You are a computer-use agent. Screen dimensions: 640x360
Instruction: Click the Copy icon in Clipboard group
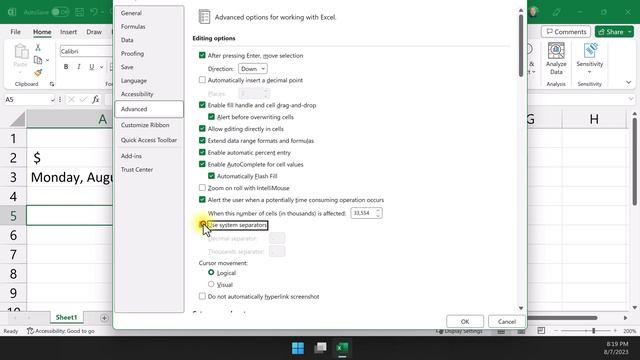[38, 60]
